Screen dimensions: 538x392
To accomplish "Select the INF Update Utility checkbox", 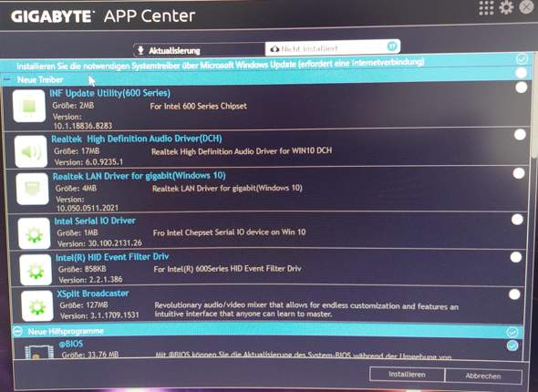I will [x=521, y=88].
